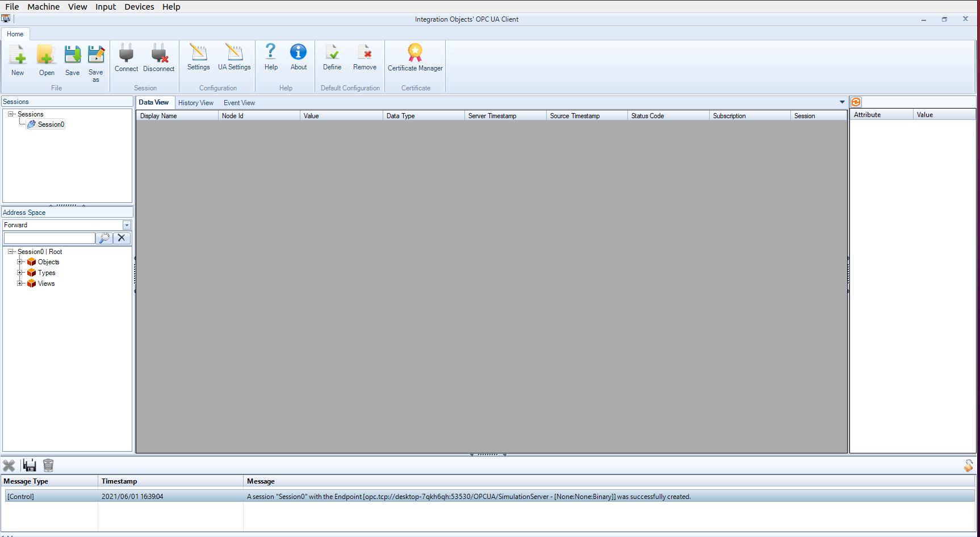Image resolution: width=980 pixels, height=537 pixels.
Task: Refresh the attributes panel
Action: click(856, 102)
